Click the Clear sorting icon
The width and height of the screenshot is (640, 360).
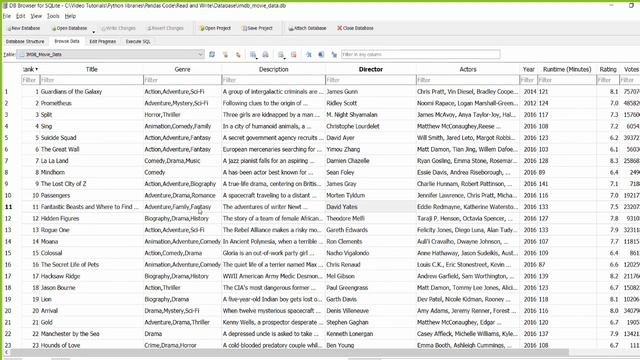point(238,54)
